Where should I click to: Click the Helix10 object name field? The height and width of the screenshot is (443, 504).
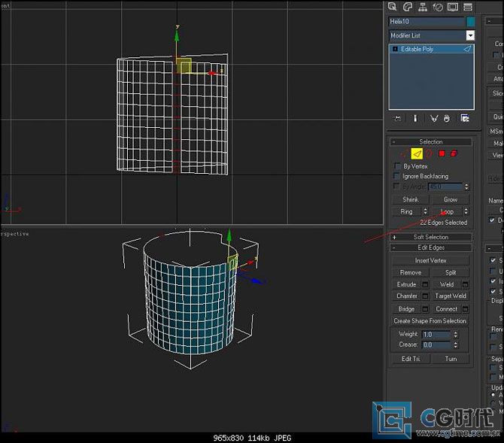point(427,22)
